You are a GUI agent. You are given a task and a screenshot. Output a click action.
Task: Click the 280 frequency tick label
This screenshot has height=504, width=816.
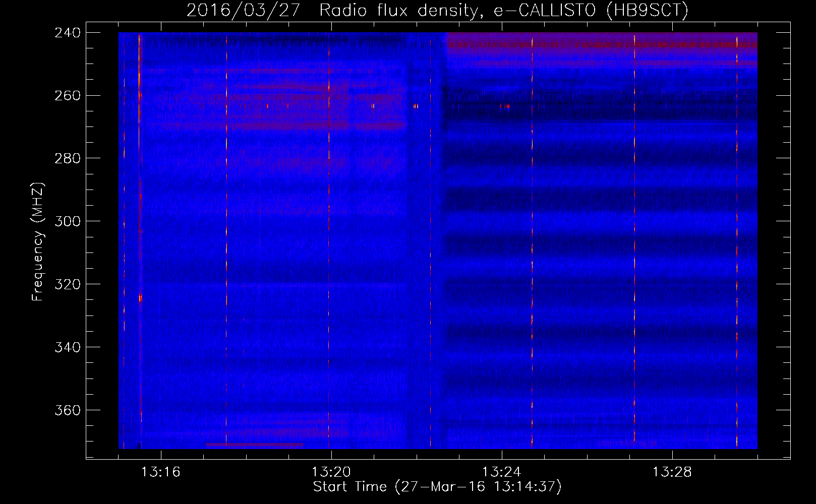click(x=68, y=158)
